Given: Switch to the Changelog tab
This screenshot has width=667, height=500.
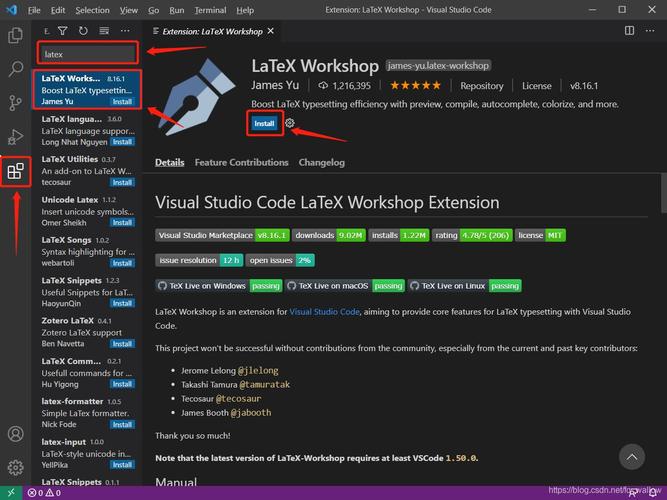Looking at the screenshot, I should pos(321,162).
